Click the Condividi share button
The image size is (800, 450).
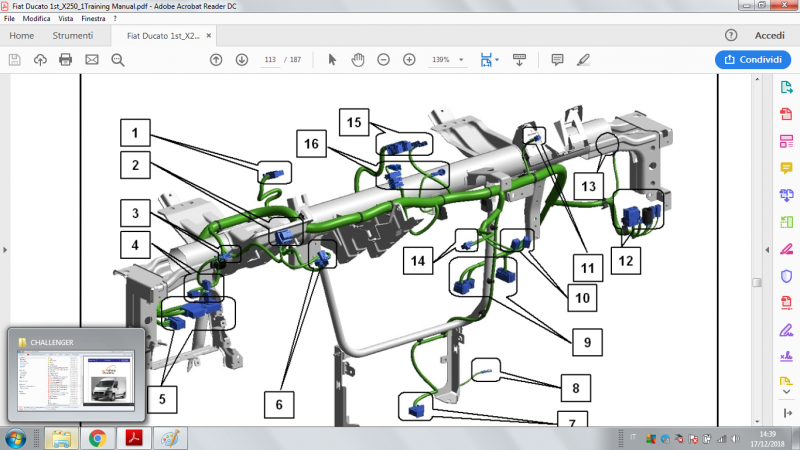click(x=753, y=60)
